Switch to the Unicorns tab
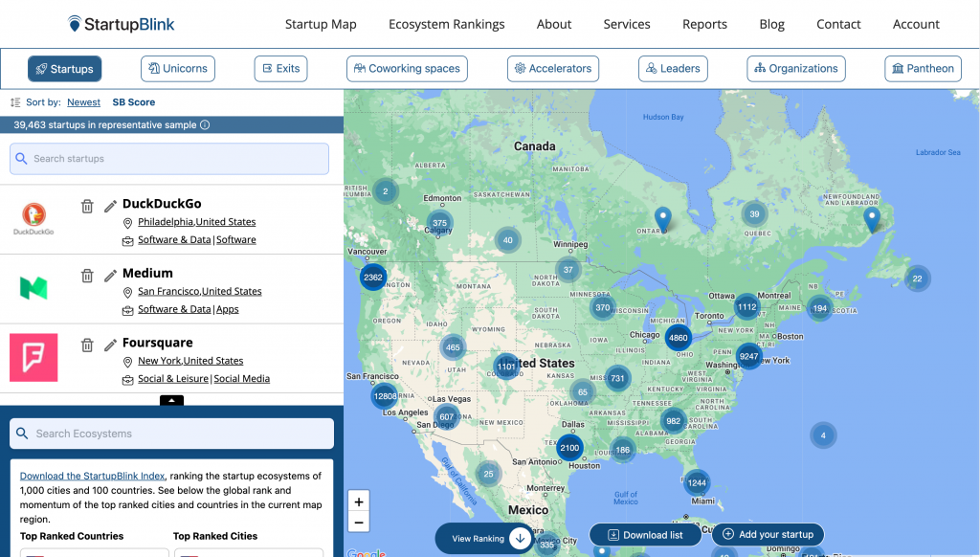 tap(178, 69)
